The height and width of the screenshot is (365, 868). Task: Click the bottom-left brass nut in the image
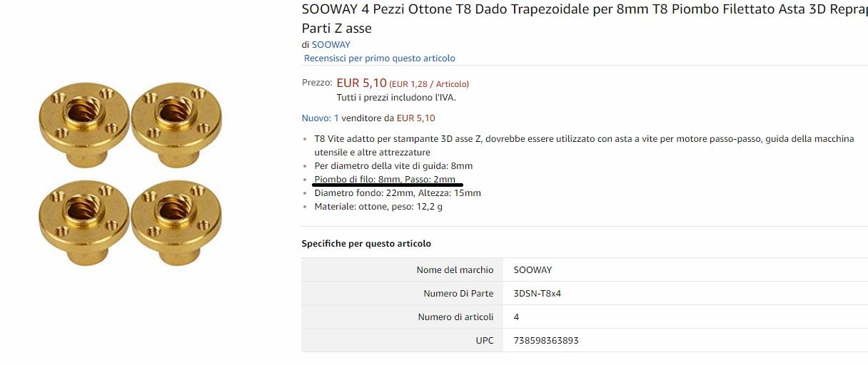(x=84, y=217)
